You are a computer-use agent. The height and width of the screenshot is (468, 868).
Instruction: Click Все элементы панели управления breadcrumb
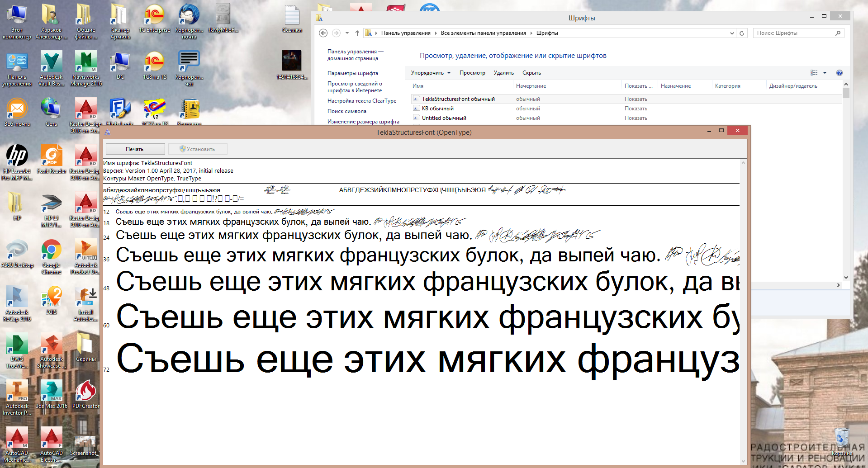(x=484, y=33)
